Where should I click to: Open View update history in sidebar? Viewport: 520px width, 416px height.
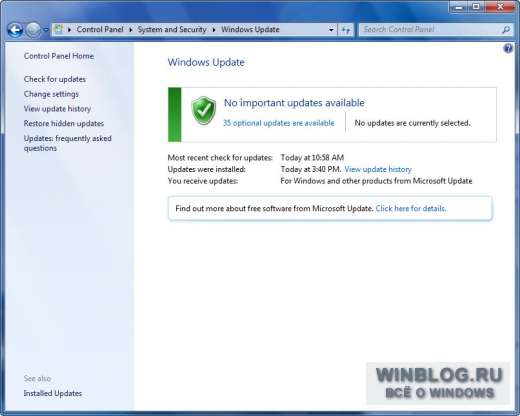(57, 109)
